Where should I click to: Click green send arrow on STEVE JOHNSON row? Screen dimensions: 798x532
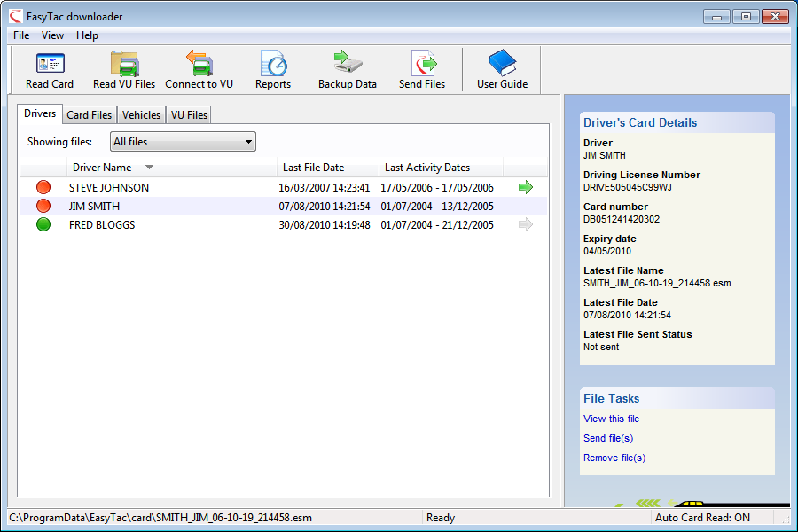tap(526, 187)
